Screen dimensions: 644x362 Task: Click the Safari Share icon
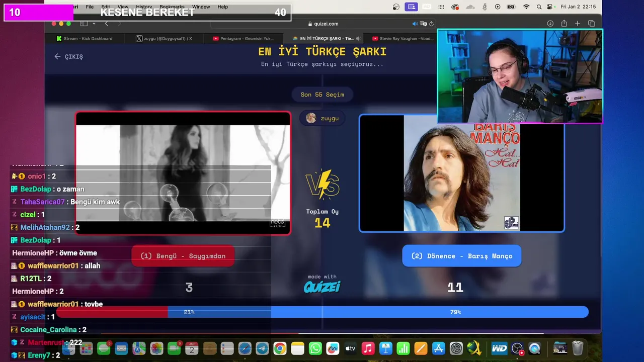click(564, 24)
